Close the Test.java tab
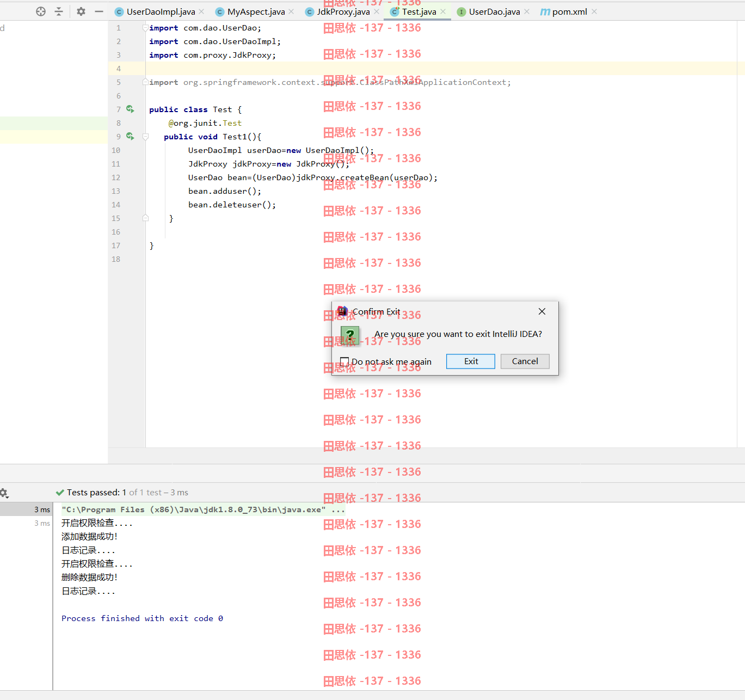The image size is (745, 700). point(443,11)
